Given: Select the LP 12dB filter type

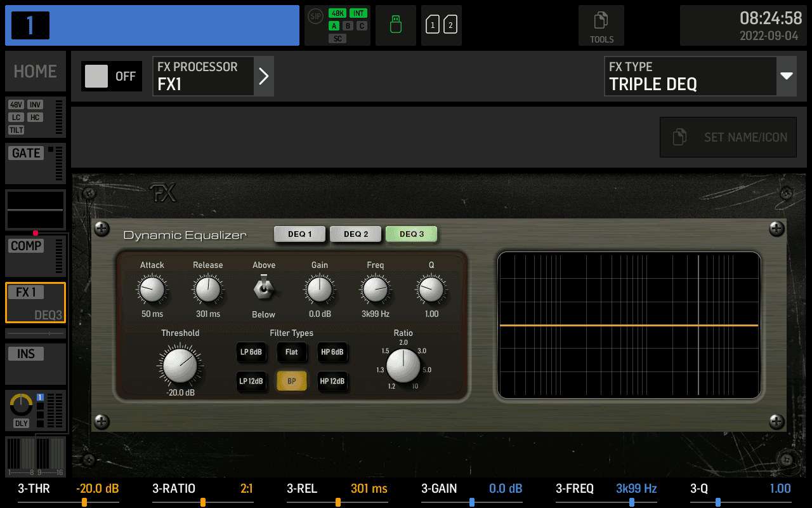Looking at the screenshot, I should point(251,381).
